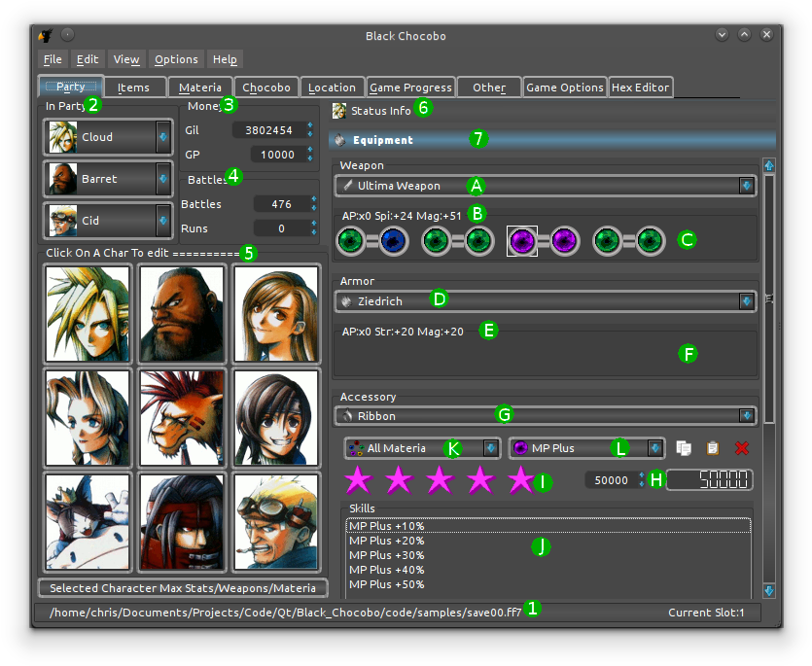The height and width of the screenshot is (666, 812).
Task: Click the paste materia icon
Action: click(x=713, y=448)
